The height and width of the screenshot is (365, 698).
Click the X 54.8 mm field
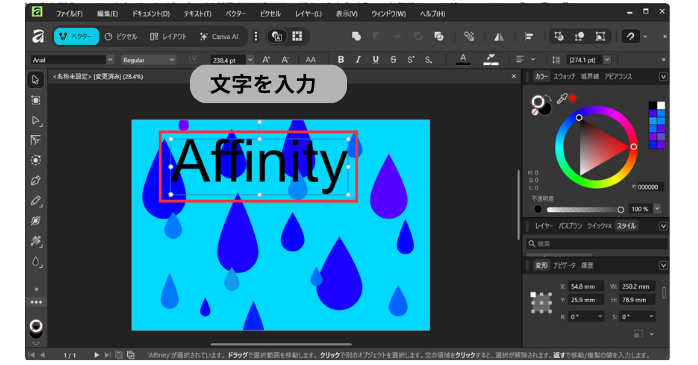pyautogui.click(x=586, y=287)
